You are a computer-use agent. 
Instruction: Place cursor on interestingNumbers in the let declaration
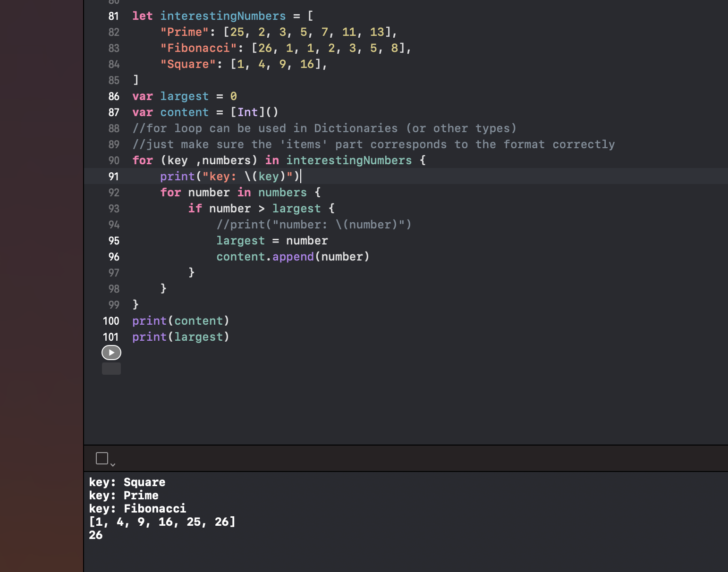point(222,16)
